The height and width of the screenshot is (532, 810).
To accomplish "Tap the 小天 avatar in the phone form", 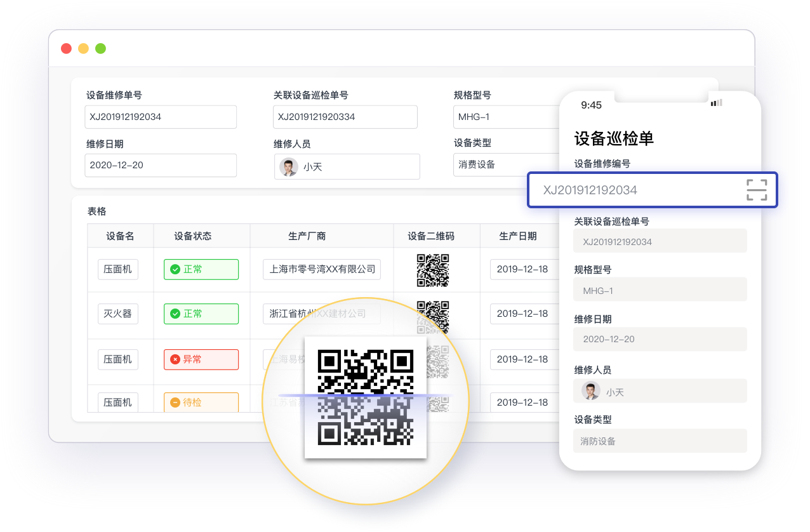I will pyautogui.click(x=591, y=391).
